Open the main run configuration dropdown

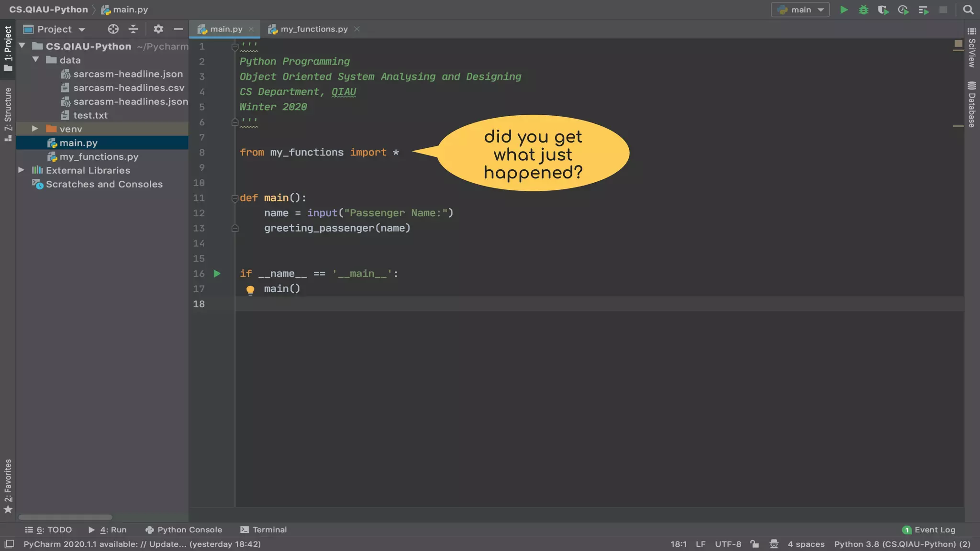coord(801,10)
